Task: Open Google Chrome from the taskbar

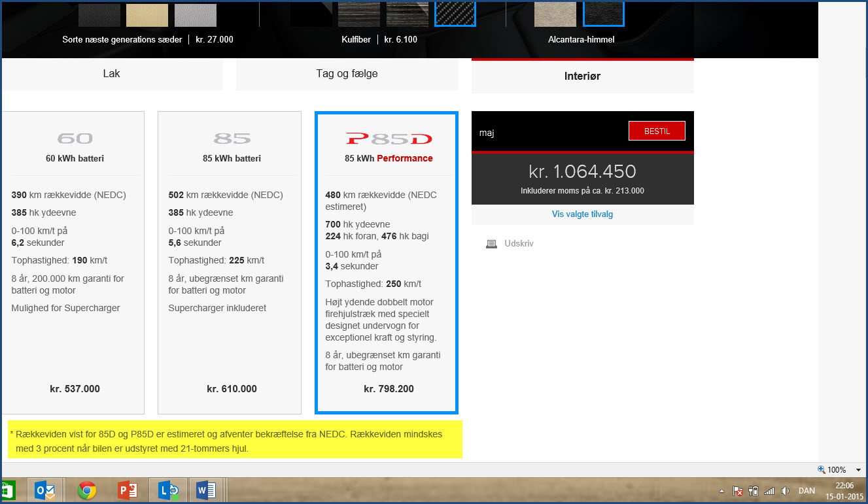Action: (87, 490)
